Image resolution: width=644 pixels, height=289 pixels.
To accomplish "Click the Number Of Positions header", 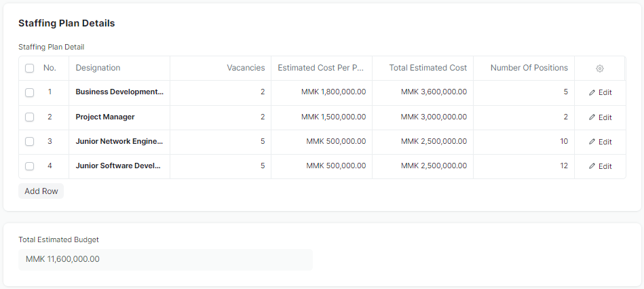I will 524,68.
